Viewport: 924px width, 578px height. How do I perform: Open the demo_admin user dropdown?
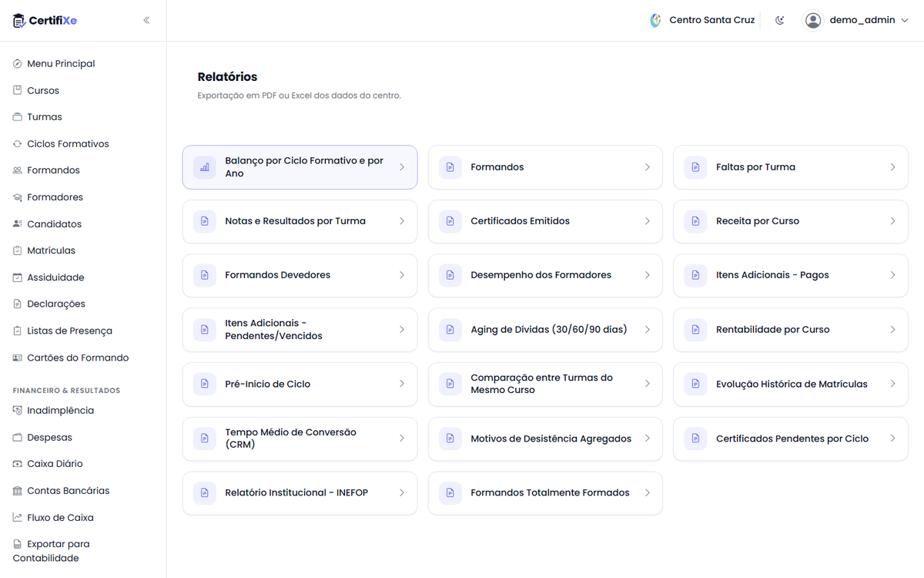[x=857, y=20]
